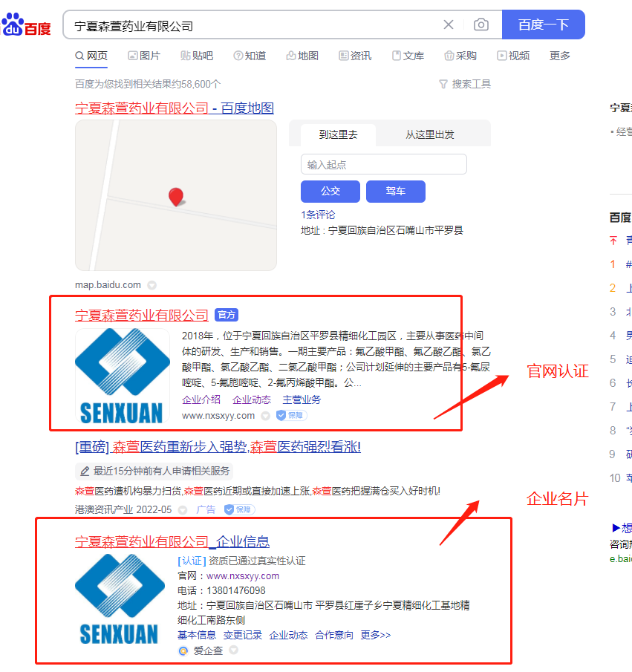Click the Baidu logo
Viewport: 632px width, 672px height.
click(26, 25)
